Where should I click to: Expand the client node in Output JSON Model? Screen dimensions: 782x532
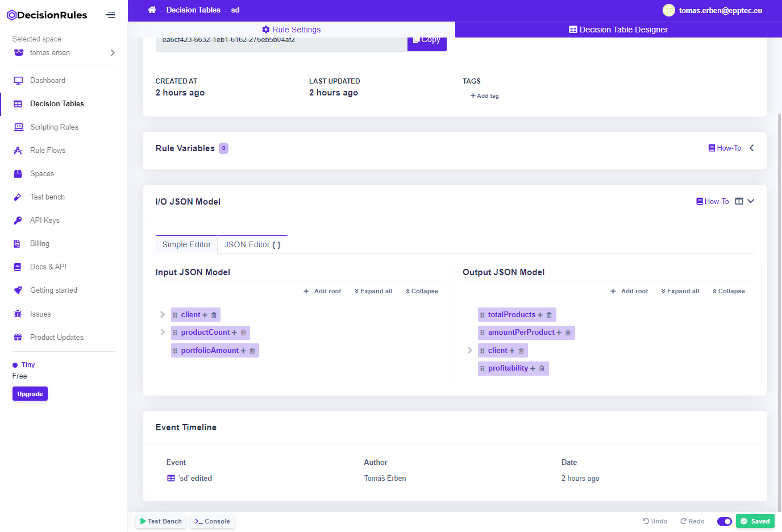pyautogui.click(x=469, y=350)
